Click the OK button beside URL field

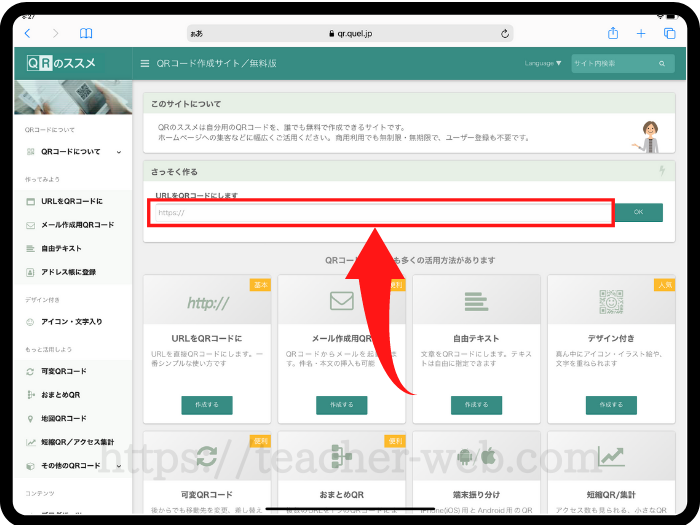pyautogui.click(x=638, y=212)
